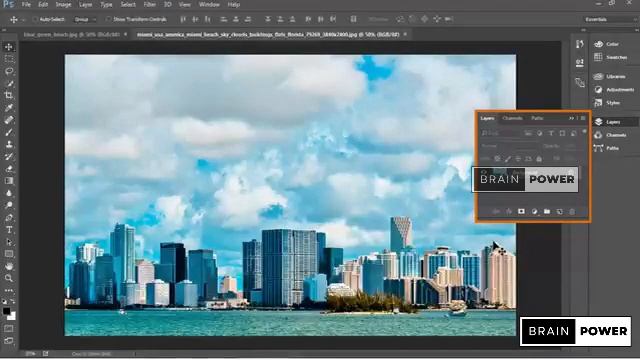Close the miami beach document tab
This screenshot has height=360, width=640.
tap(405, 34)
